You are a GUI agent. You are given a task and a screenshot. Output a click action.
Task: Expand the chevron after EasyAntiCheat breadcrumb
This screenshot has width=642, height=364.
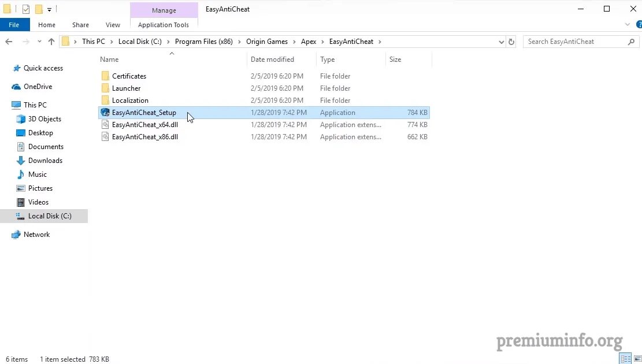[x=380, y=42]
